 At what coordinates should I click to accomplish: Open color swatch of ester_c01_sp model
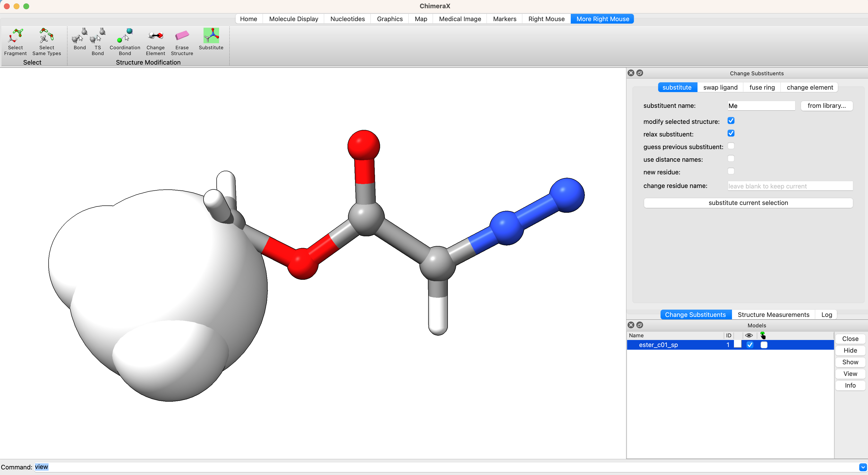point(738,344)
